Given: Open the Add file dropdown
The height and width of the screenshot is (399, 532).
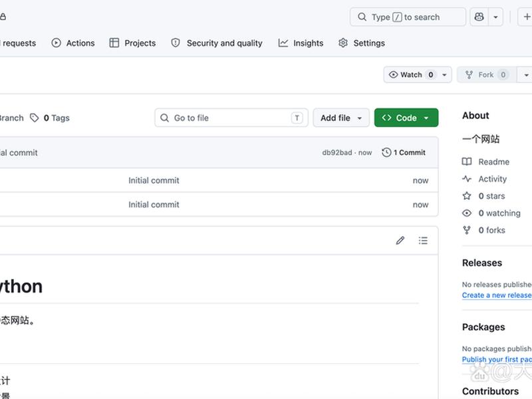Looking at the screenshot, I should coord(341,118).
